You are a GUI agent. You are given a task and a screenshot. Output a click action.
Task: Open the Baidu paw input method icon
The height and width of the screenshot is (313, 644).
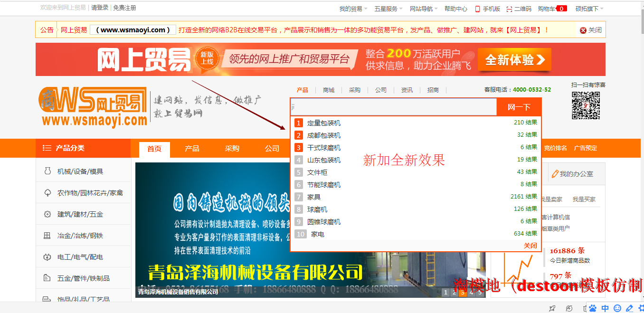coord(593,308)
